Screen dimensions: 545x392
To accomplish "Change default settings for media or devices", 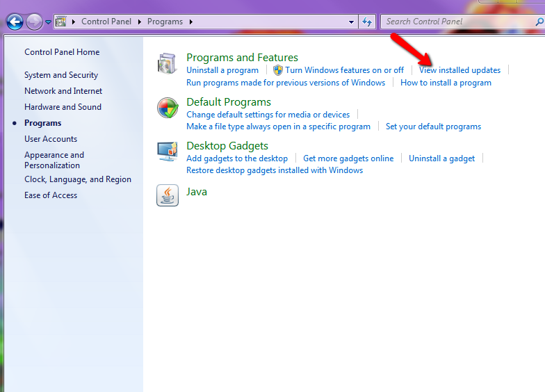I will 268,115.
